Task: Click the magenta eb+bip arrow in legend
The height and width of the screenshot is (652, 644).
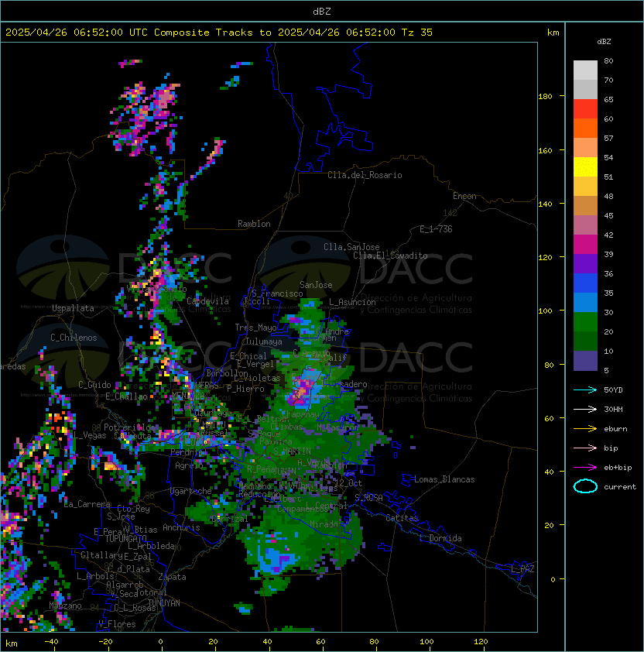Action: (585, 468)
